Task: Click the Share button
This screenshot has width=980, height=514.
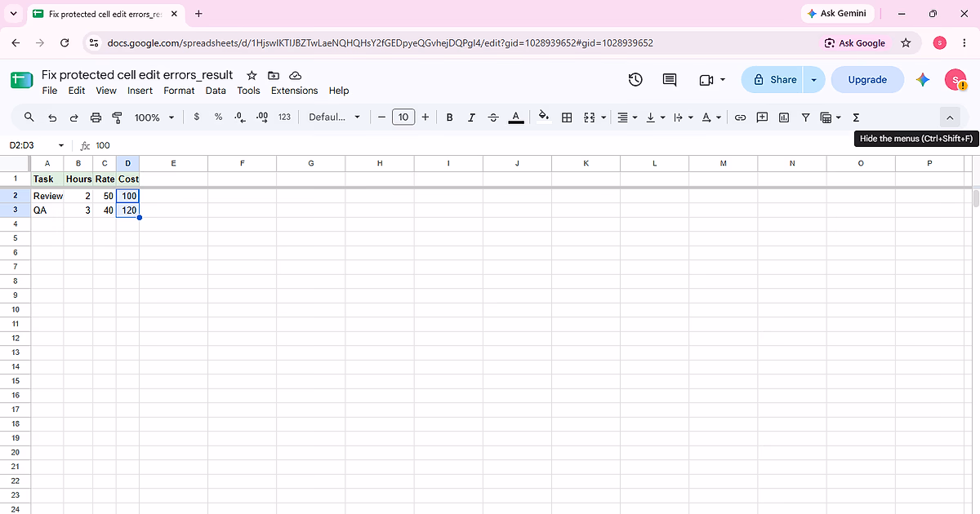Action: tap(774, 80)
